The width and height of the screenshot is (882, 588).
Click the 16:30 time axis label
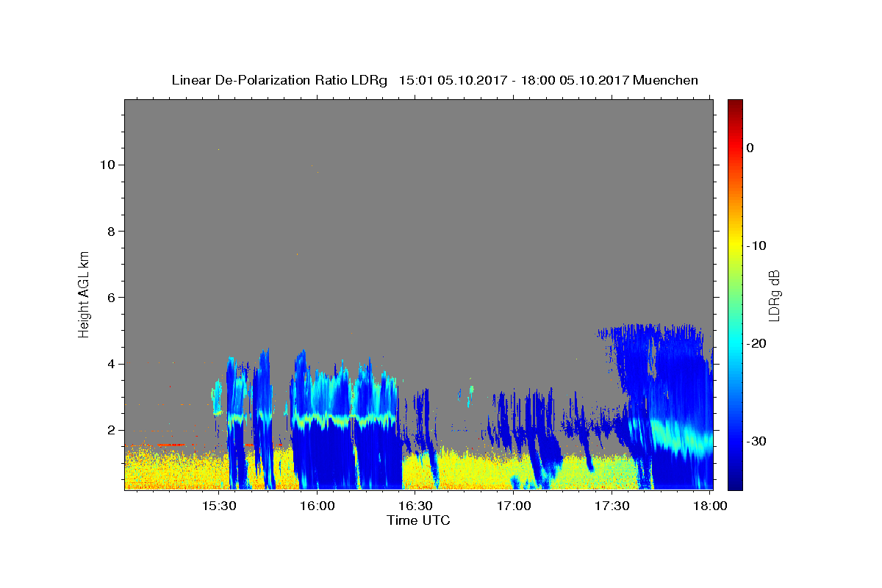click(415, 506)
